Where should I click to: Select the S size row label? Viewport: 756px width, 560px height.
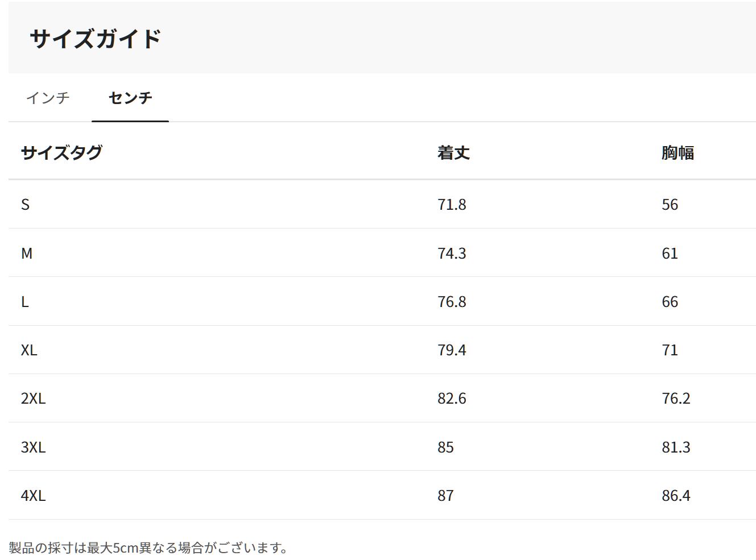click(25, 205)
